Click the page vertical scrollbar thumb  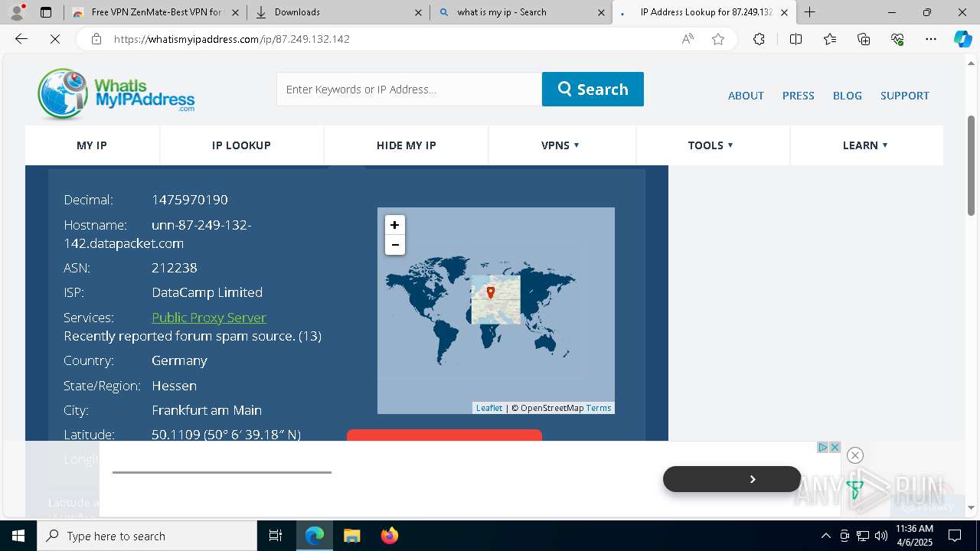pos(972,165)
